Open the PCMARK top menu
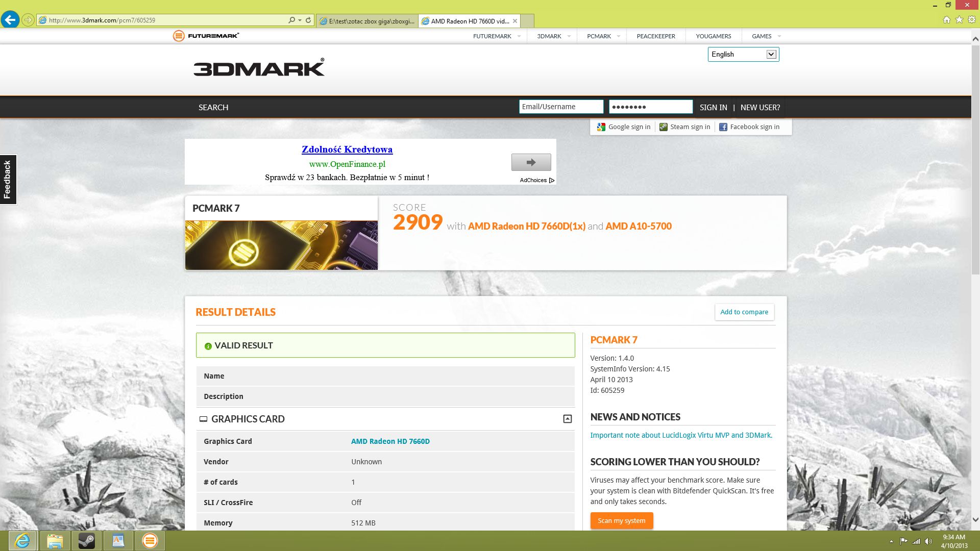This screenshot has width=980, height=551. point(599,36)
